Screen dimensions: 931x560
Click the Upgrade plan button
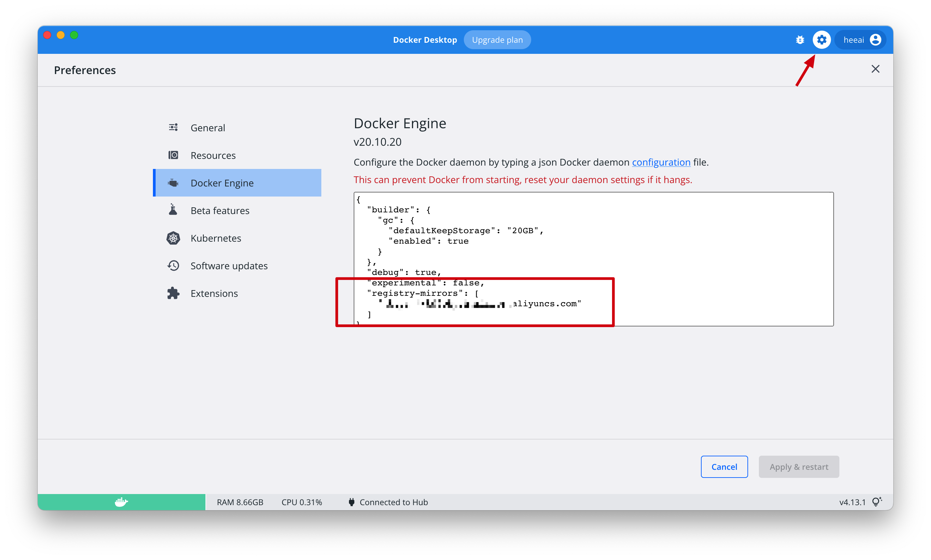click(x=497, y=40)
